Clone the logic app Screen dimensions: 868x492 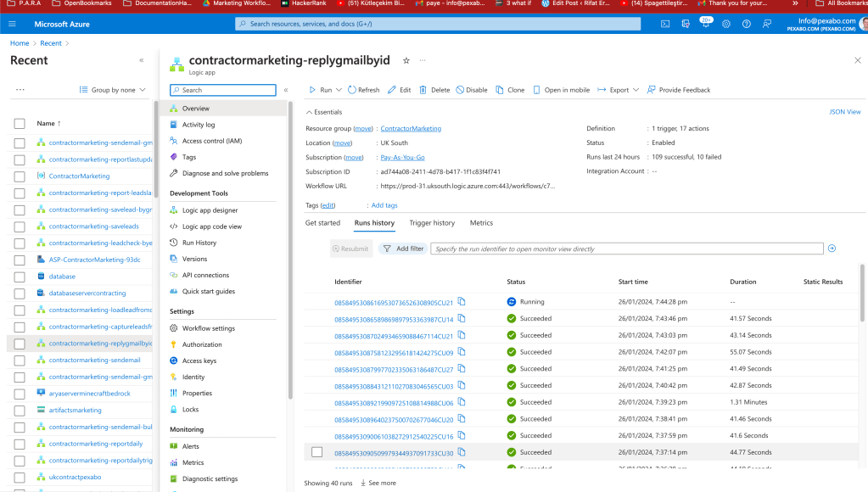tap(510, 90)
